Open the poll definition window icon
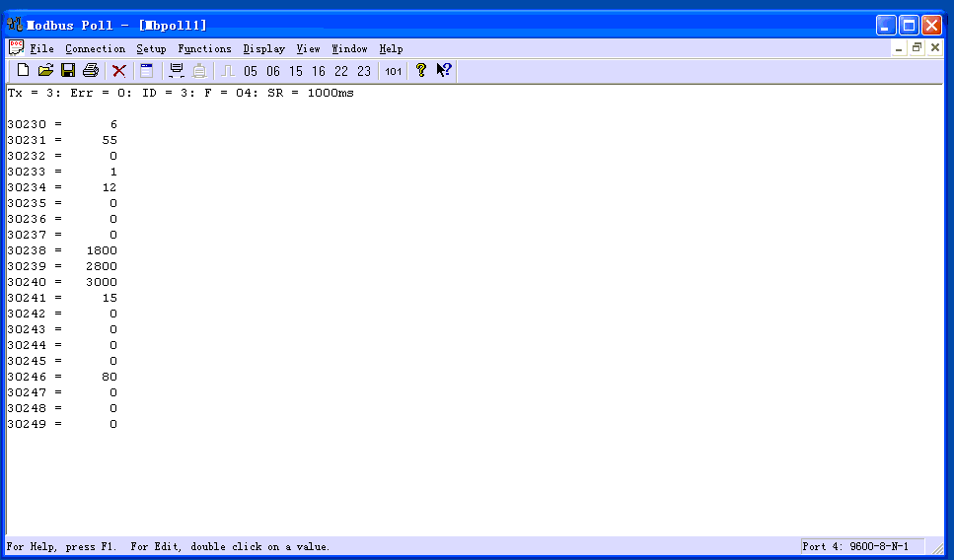Viewport: 954px width, 560px height. pos(146,70)
